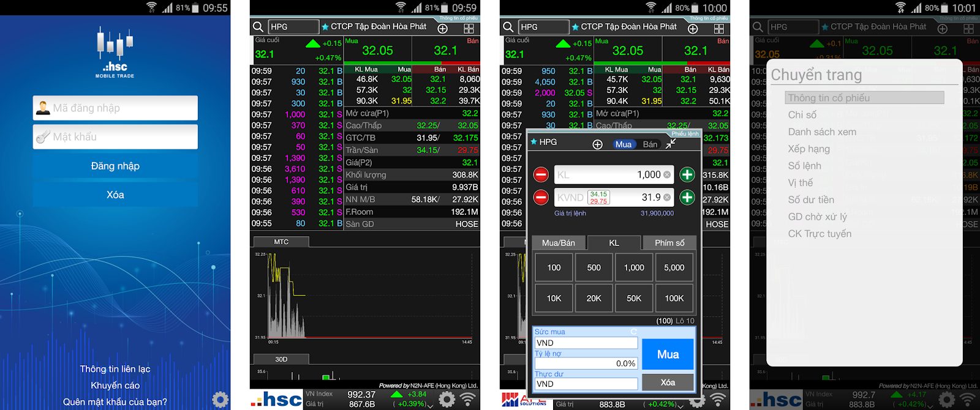Image resolution: width=980 pixels, height=410 pixels.
Task: Choose Chỉ số in Chuyển trang menu
Action: 802,115
